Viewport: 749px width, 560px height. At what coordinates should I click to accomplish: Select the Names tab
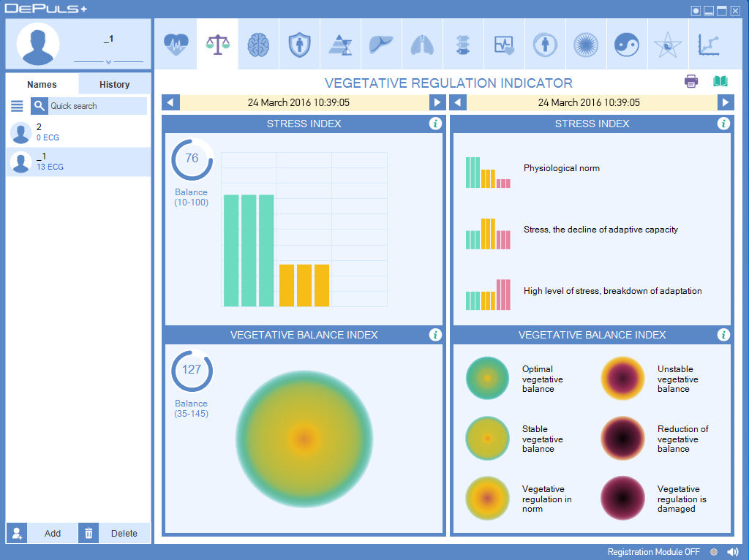click(42, 84)
